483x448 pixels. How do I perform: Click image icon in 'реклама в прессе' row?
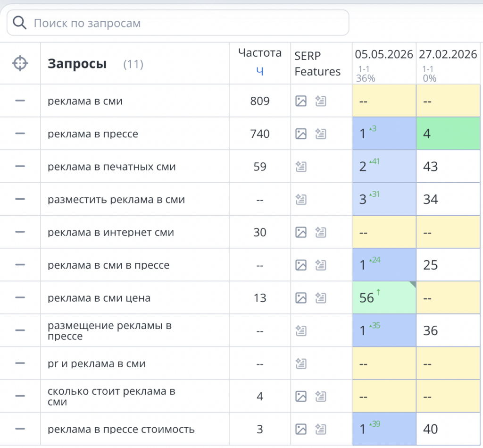[x=301, y=134]
